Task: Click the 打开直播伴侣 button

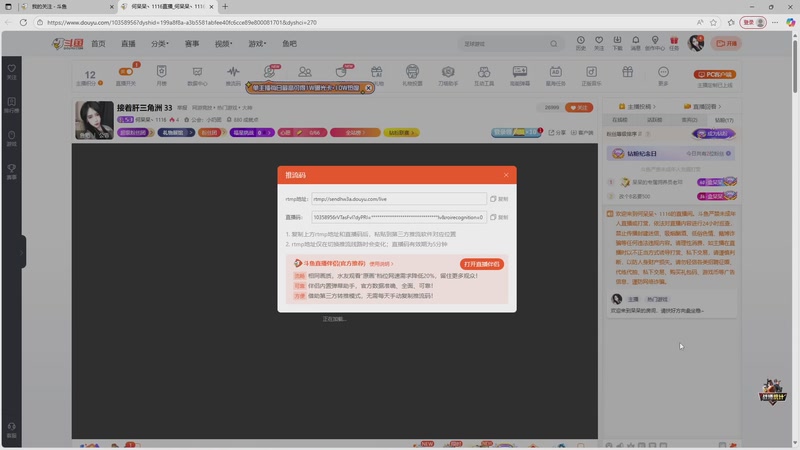Action: [481, 264]
